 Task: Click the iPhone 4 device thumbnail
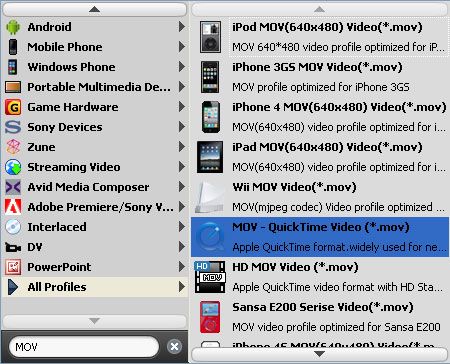pos(211,117)
